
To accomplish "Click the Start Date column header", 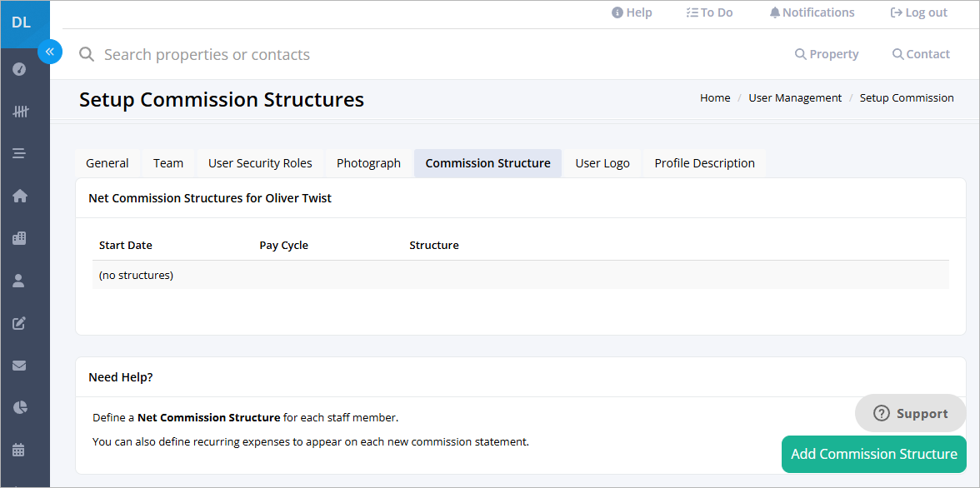I will 126,245.
